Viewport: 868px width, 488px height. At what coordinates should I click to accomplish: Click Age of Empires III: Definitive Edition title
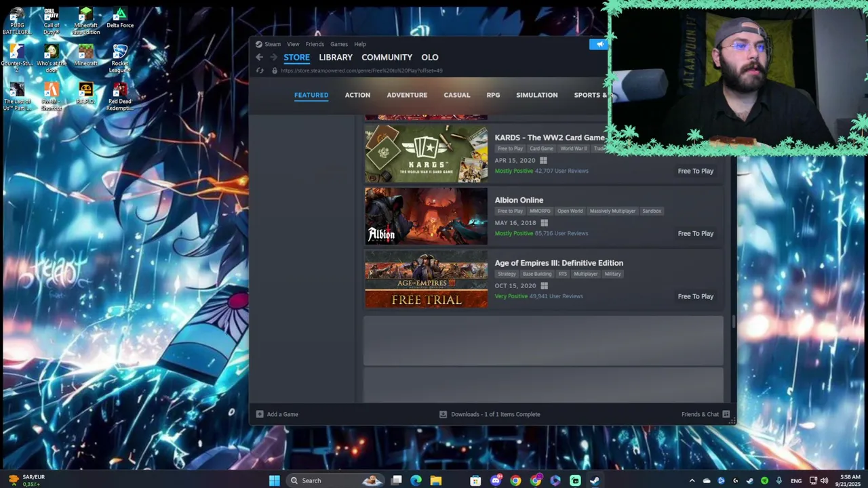559,263
